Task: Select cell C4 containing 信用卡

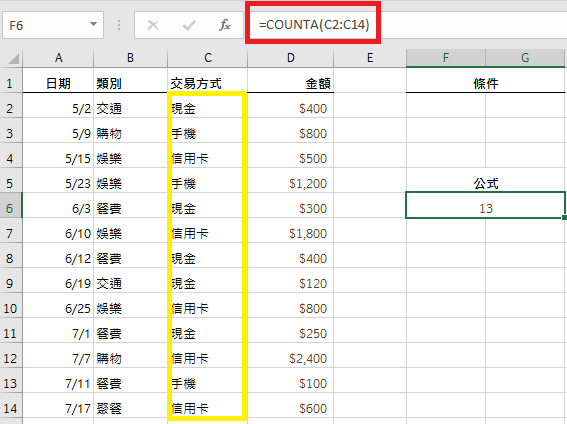Action: (208, 158)
